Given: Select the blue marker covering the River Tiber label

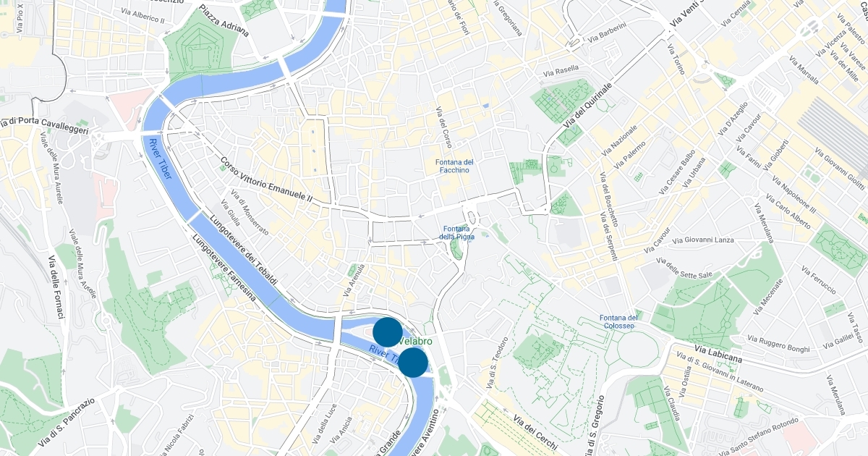Looking at the screenshot, I should tap(414, 362).
